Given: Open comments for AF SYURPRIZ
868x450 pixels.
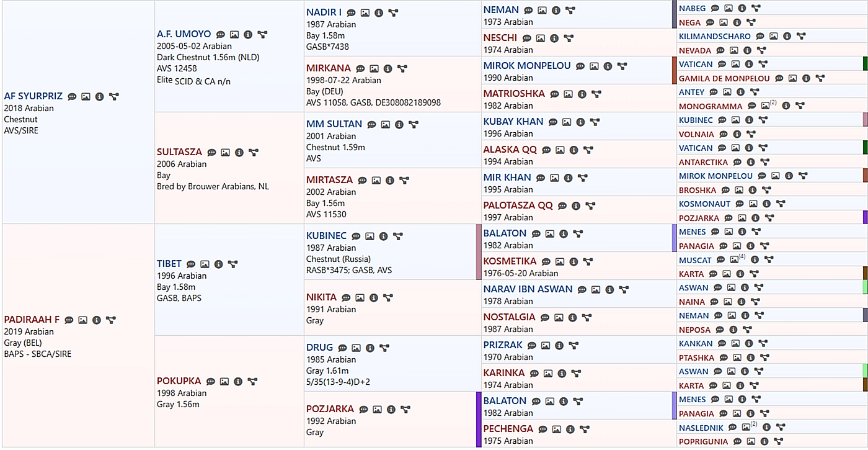Looking at the screenshot, I should coord(72,96).
